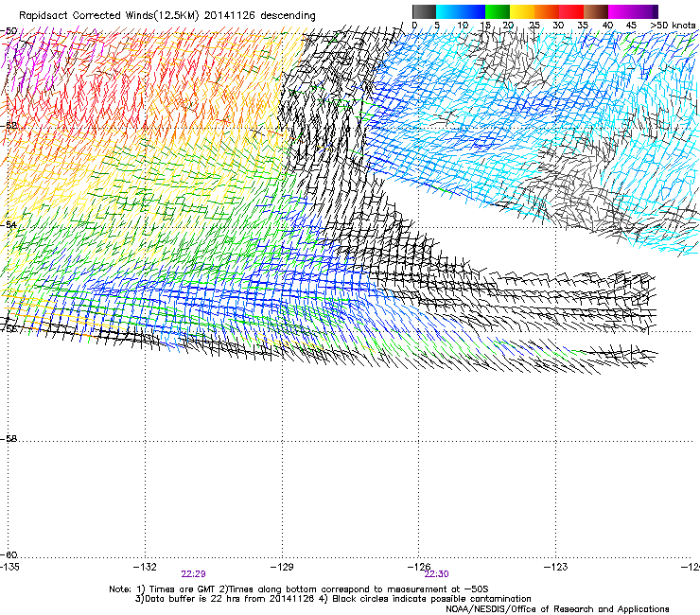Click the date label '20141126 descending'
The width and height of the screenshot is (700, 615).
coord(260,16)
